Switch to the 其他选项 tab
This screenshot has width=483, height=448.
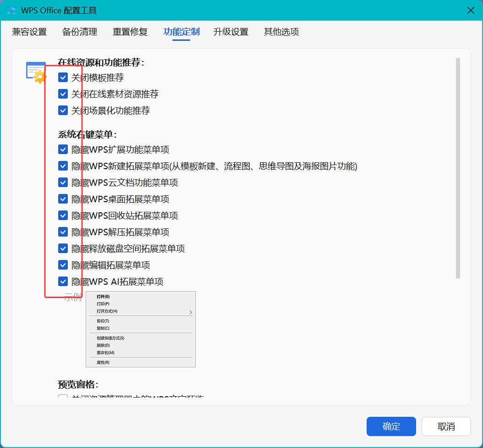[281, 32]
